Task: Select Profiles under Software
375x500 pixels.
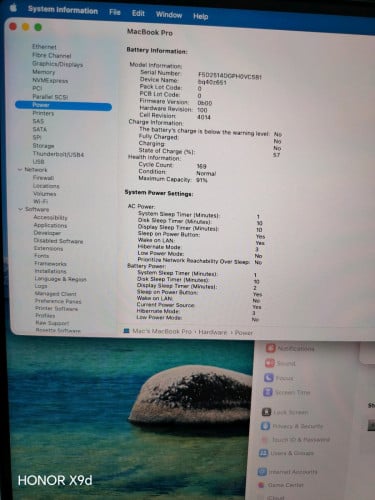Action: click(45, 316)
